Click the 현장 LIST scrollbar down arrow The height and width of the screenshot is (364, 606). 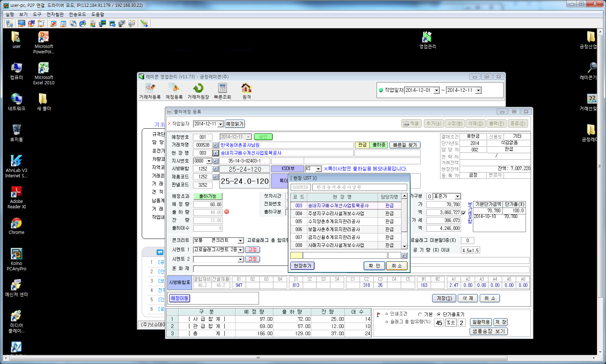coord(404,247)
